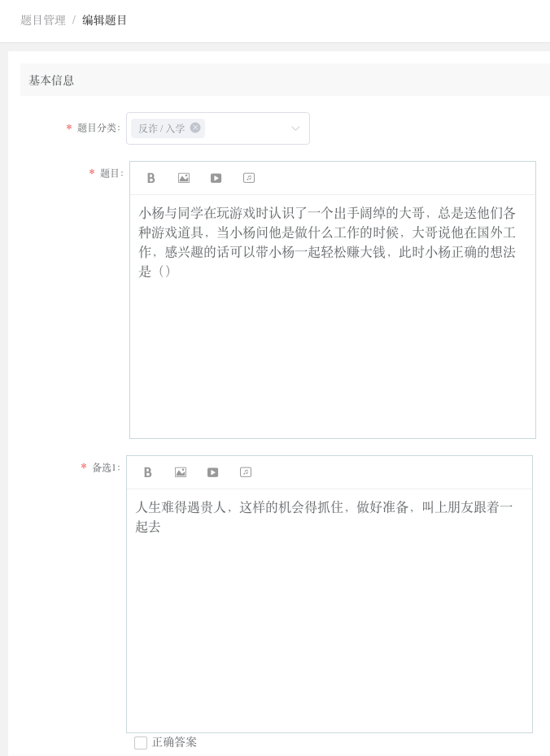
Task: Insert video in the 备选1 editor toolbar
Action: pos(213,472)
